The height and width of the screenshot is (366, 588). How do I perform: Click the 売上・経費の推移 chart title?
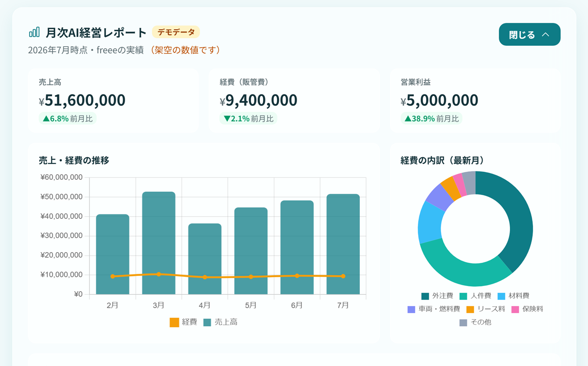(x=74, y=160)
